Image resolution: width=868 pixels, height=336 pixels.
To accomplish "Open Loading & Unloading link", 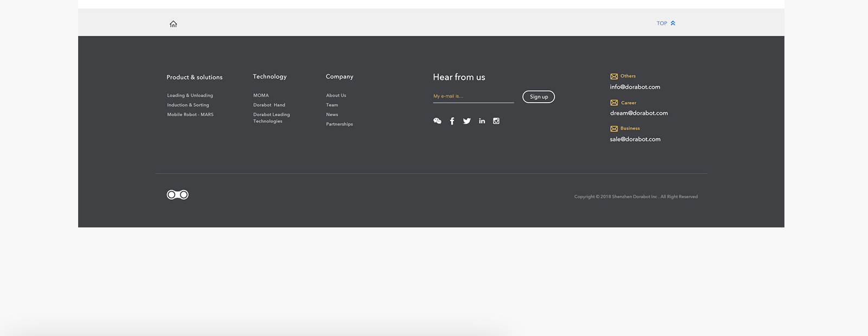I will (190, 96).
